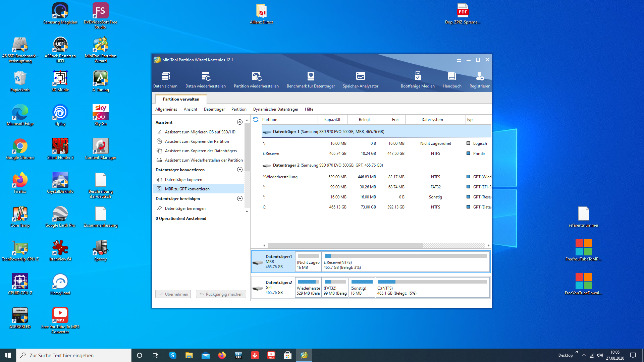Open Speicher-Analysator tool
The width and height of the screenshot is (644, 362).
tap(361, 80)
